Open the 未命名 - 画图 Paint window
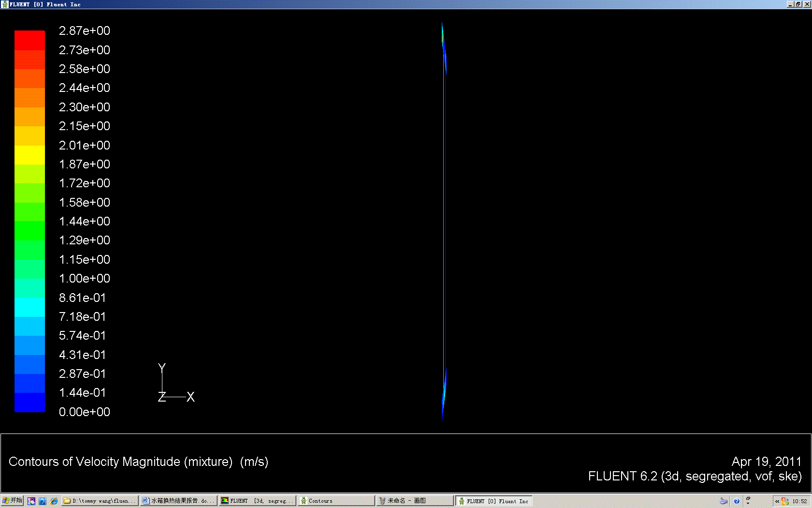The width and height of the screenshot is (812, 508). [x=414, y=501]
